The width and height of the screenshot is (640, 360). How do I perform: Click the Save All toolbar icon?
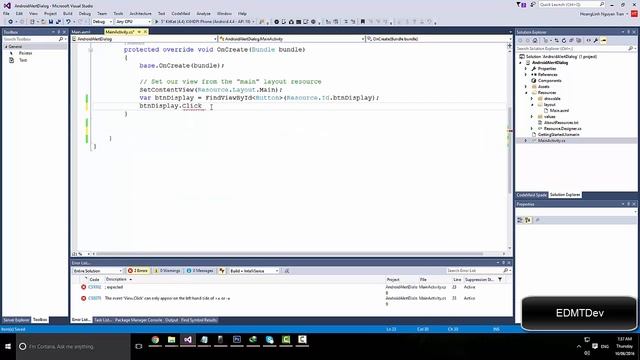(58, 22)
